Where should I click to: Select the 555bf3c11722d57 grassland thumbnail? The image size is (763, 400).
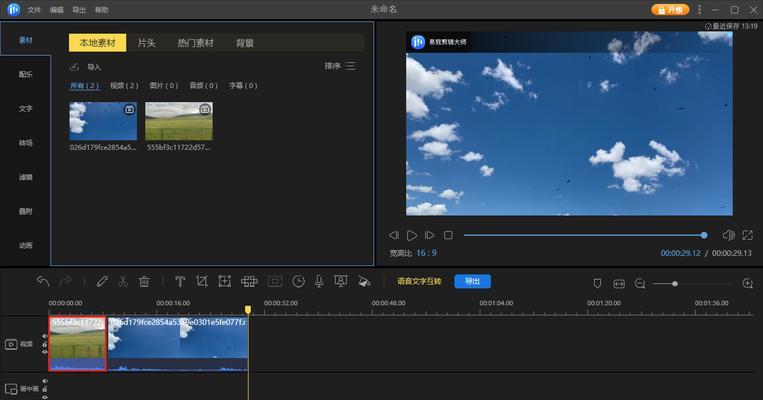point(179,121)
